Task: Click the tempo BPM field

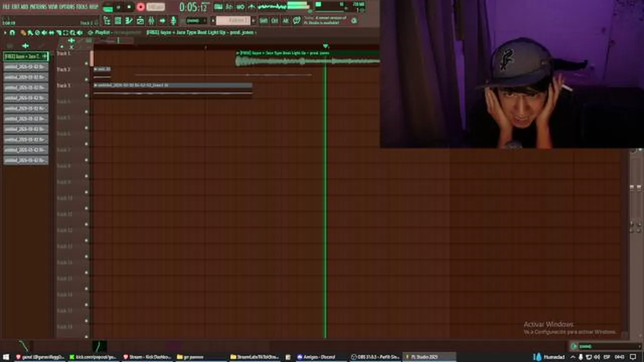Action: click(x=155, y=7)
